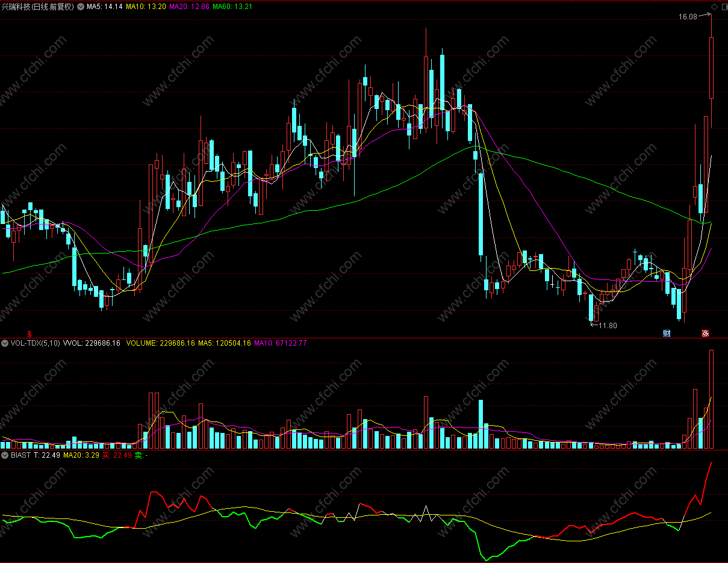Select the MA60: 13.21 label
The image size is (728, 563).
pos(233,7)
